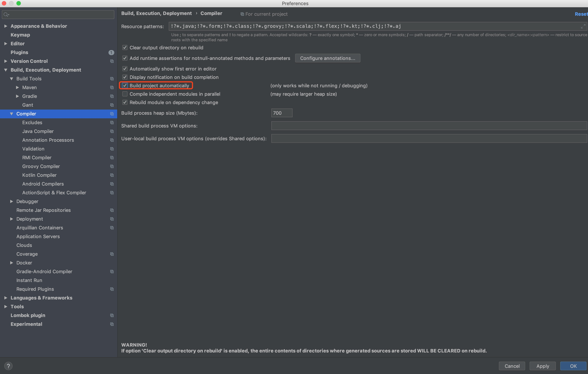Click project-level icon beside Kotlin Compiler
588x374 pixels.
[112, 175]
